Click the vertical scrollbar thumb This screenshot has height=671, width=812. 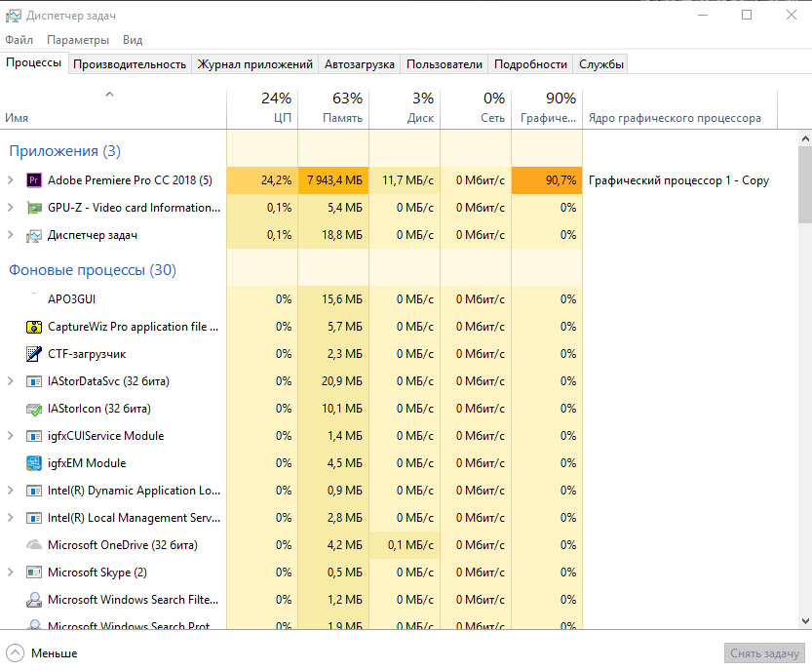805,184
